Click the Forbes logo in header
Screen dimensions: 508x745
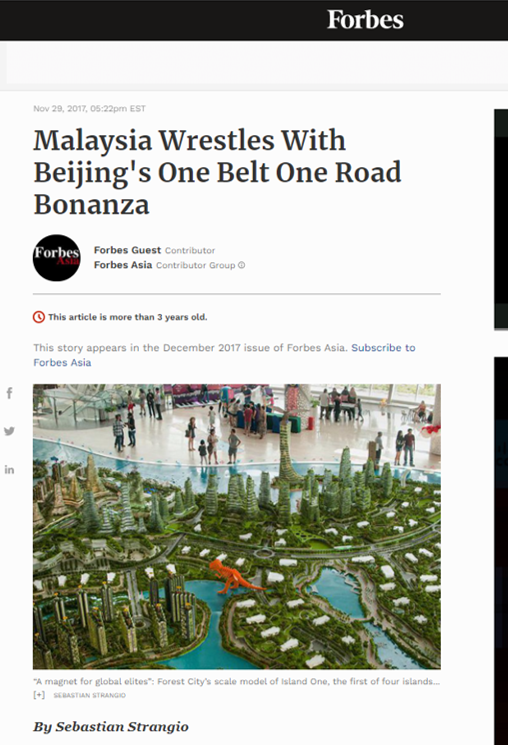[365, 20]
